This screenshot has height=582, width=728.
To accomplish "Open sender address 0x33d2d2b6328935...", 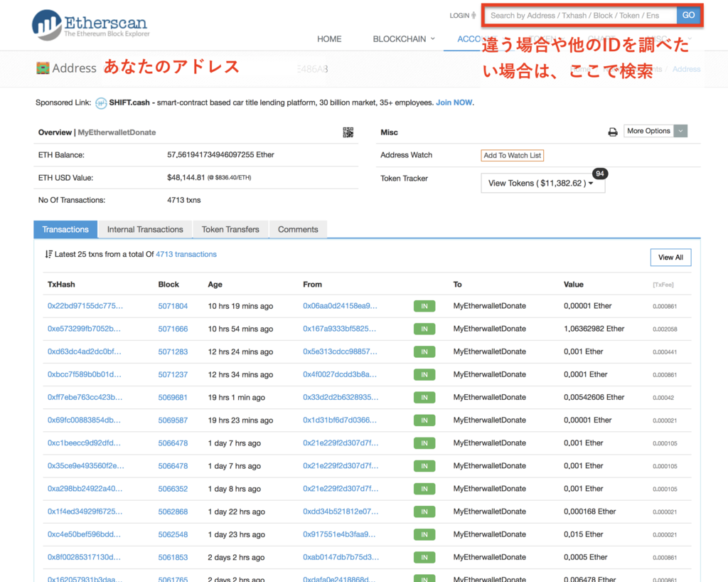I will point(341,397).
